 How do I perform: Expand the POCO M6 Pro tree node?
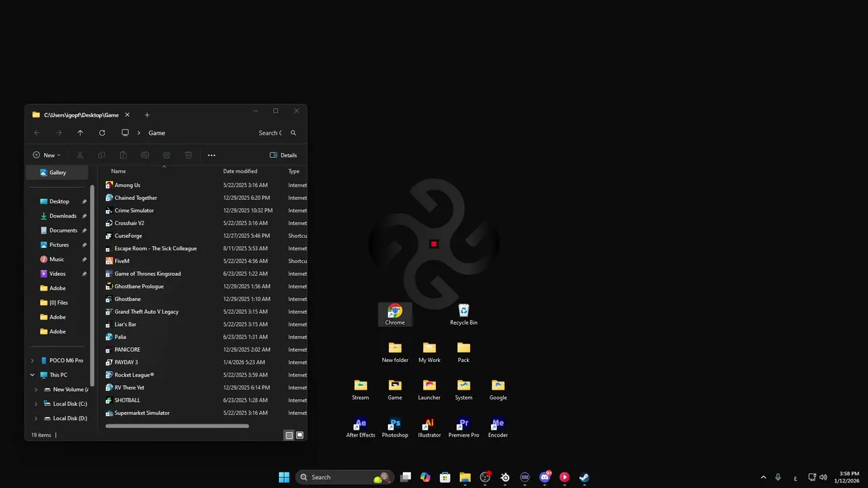[x=32, y=361]
